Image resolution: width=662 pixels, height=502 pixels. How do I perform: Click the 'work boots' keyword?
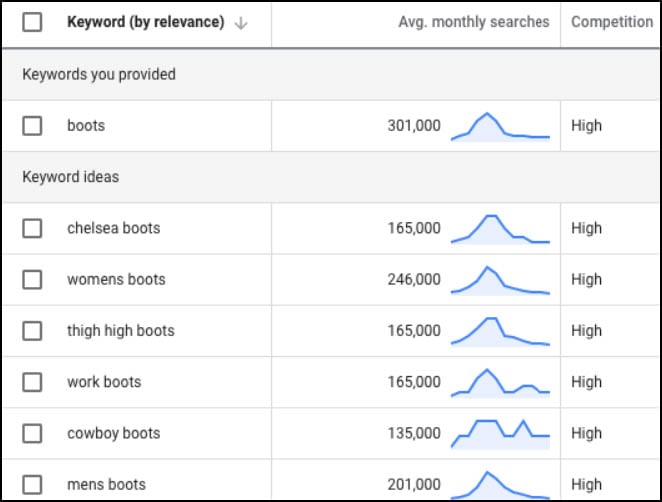click(x=104, y=382)
